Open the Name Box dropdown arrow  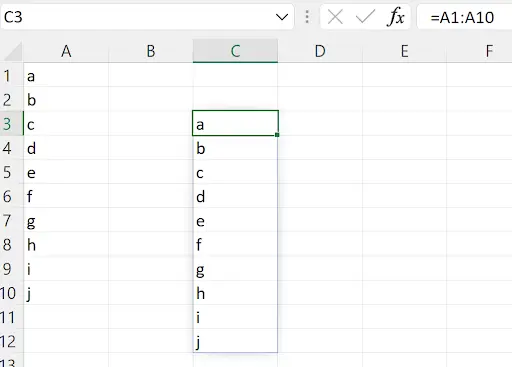pyautogui.click(x=282, y=17)
